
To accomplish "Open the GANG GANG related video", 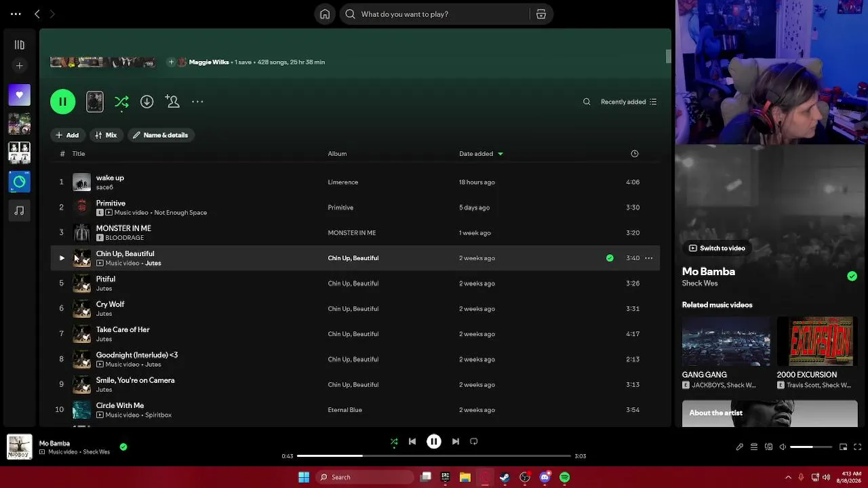I will (726, 353).
